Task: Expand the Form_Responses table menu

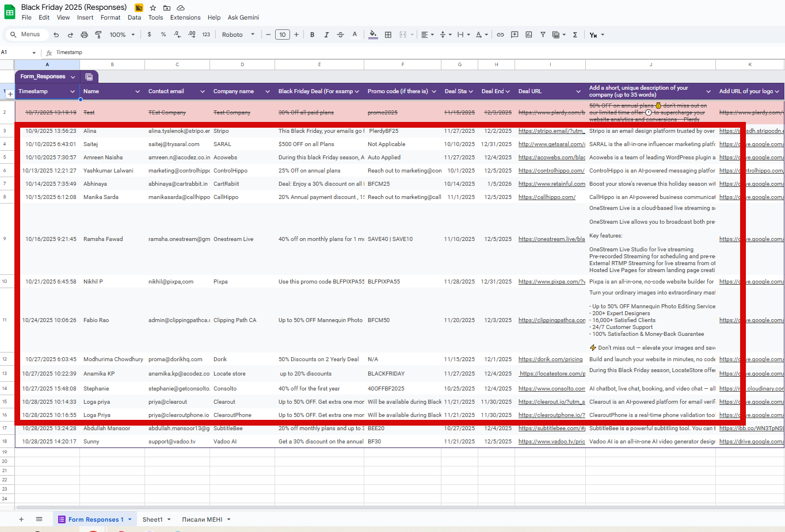Action: coord(73,76)
